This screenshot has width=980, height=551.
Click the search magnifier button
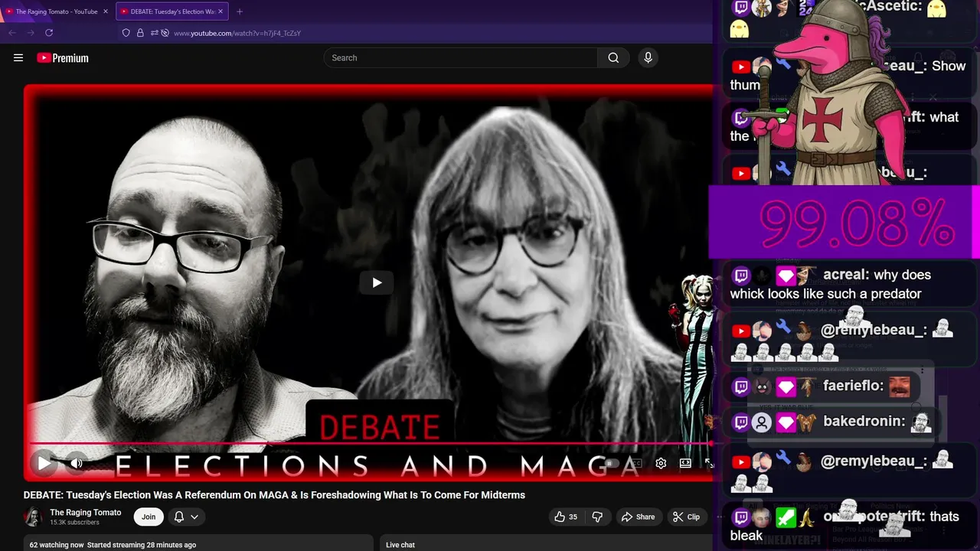coord(613,57)
